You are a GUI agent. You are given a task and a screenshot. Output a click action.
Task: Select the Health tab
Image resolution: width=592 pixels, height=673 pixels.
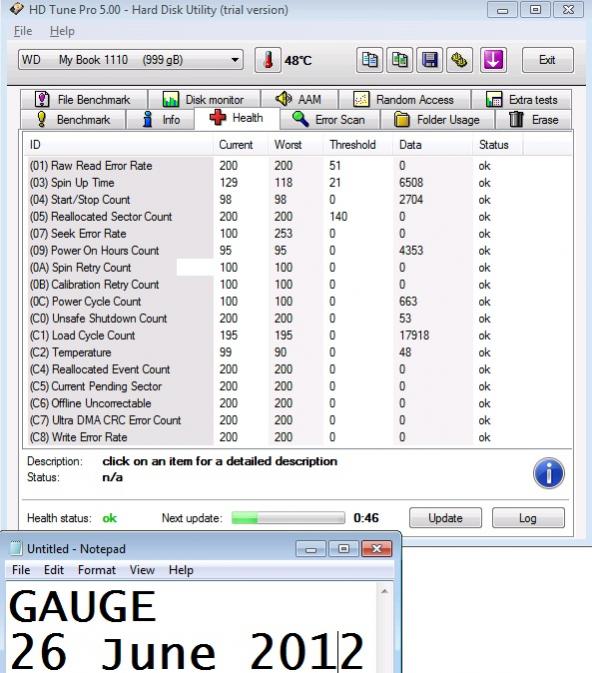click(237, 118)
